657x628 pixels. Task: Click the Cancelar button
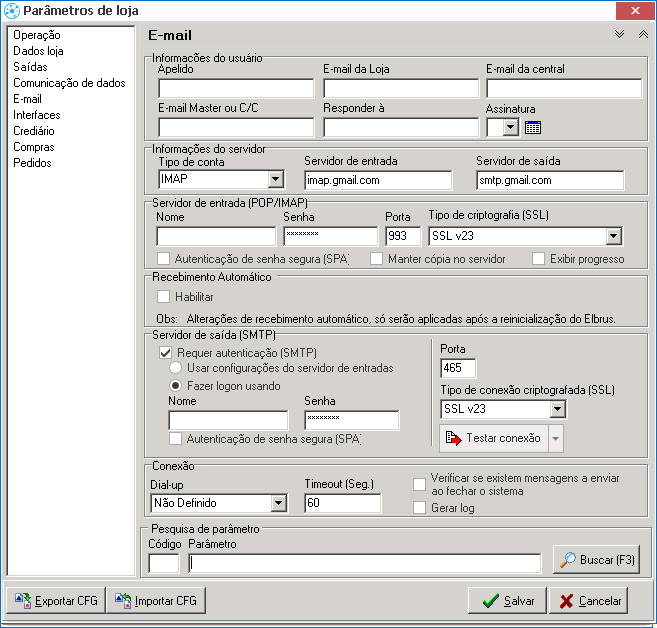pyautogui.click(x=588, y=601)
